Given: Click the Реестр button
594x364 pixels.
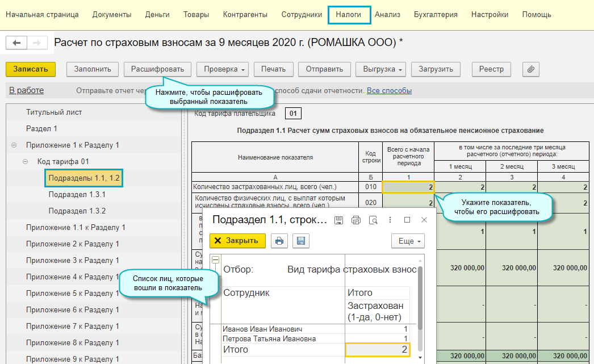Looking at the screenshot, I should point(491,69).
